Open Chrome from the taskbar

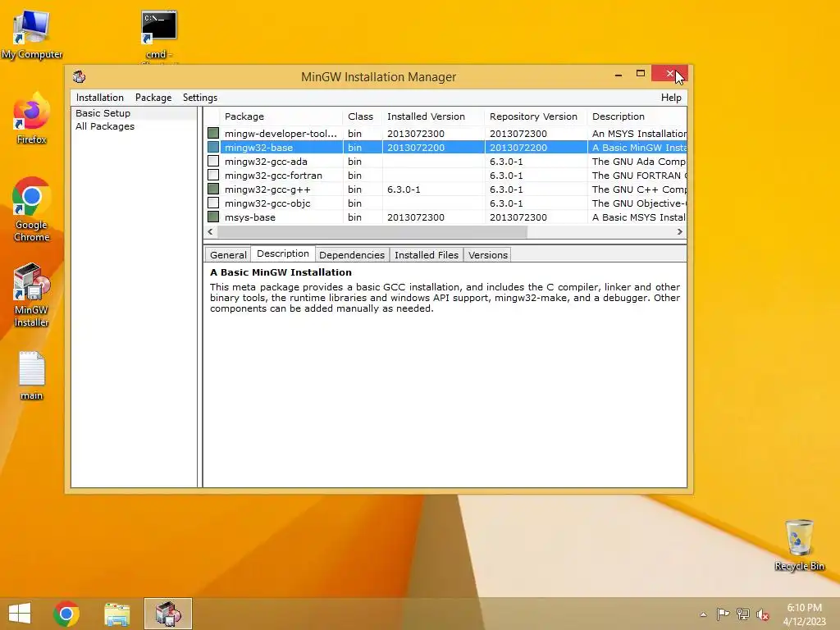[x=66, y=614]
